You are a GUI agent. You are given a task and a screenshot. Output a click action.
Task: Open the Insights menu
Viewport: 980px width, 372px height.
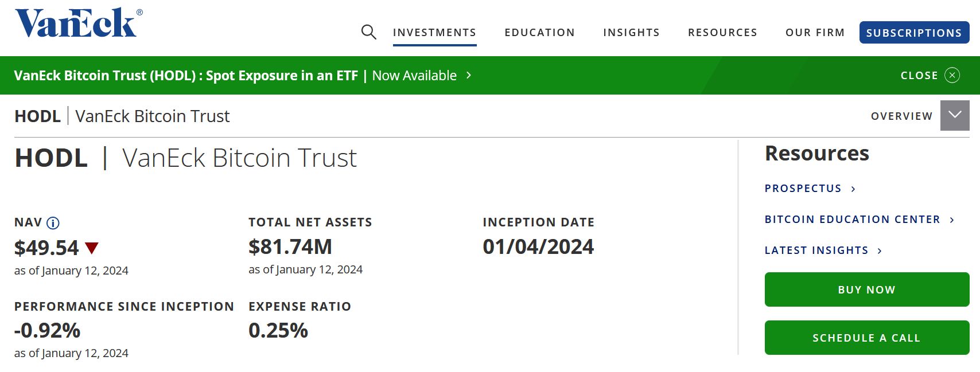point(631,33)
